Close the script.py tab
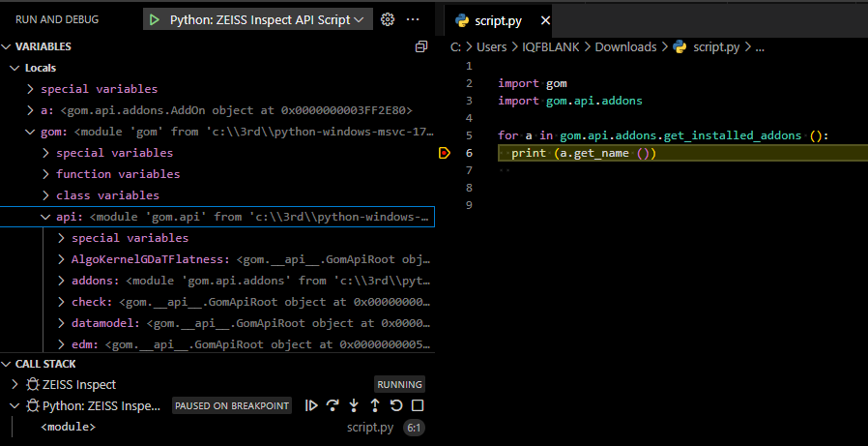Screen dimensions: 868x446 click(x=546, y=20)
